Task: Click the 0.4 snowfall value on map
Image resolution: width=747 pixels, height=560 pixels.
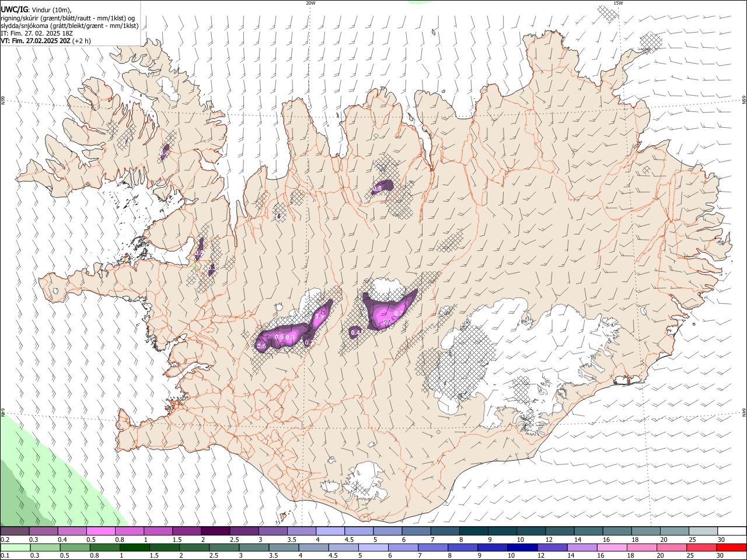Action: click(x=355, y=332)
